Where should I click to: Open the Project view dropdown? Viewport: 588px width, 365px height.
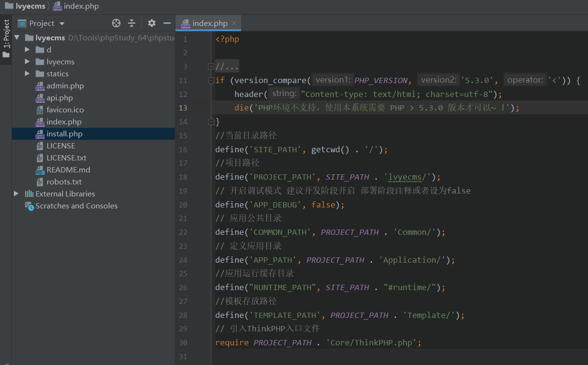coord(62,24)
